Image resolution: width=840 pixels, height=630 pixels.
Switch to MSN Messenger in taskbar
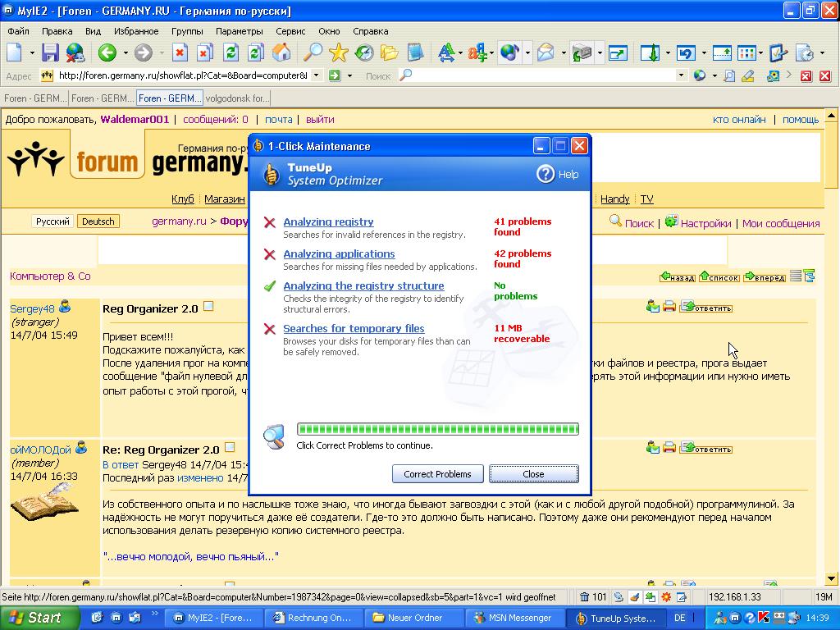(x=515, y=618)
